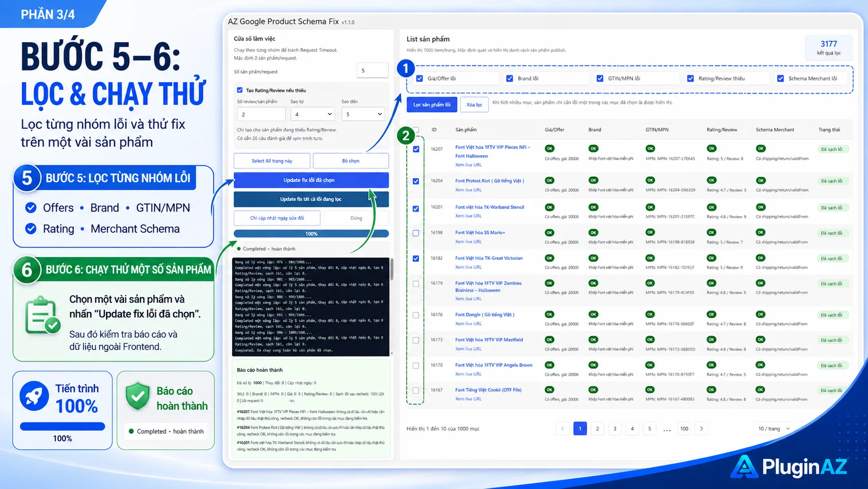Click Rating/Review OK badge in row 16198
868x489 pixels.
tap(711, 232)
